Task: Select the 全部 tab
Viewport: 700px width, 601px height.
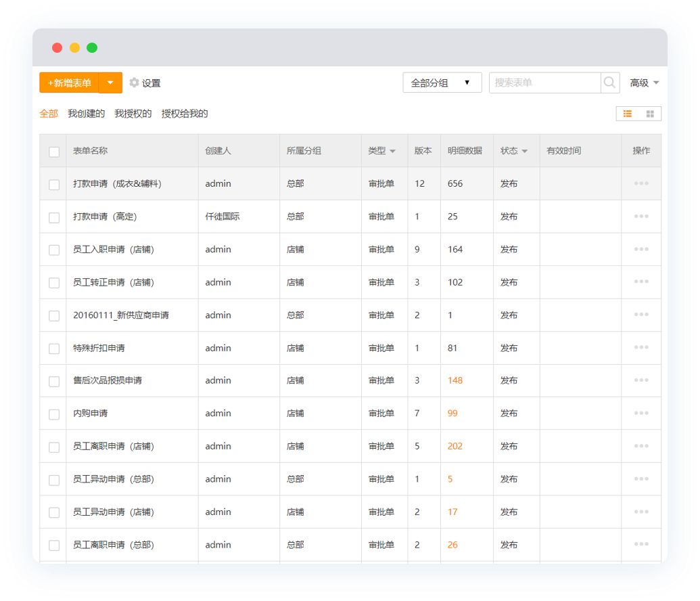Action: (x=49, y=114)
